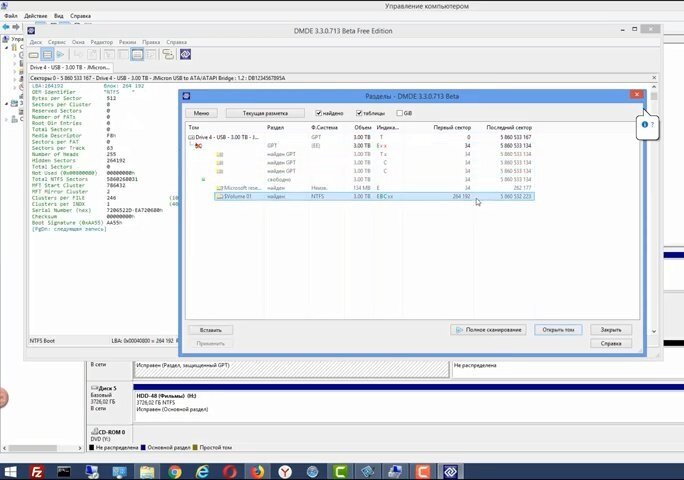Open FileZilla from the taskbar
Image resolution: width=684 pixels, height=480 pixels.
37,472
